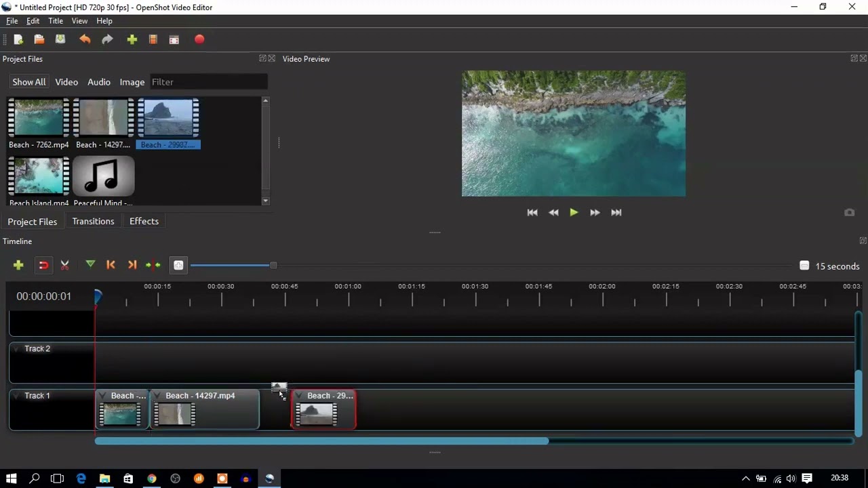
Task: Jump to the start of the video
Action: (x=532, y=213)
